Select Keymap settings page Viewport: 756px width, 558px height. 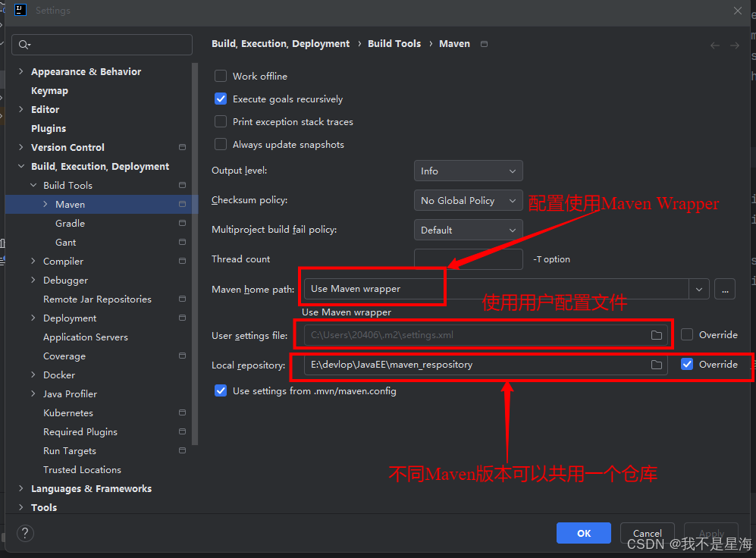click(x=49, y=90)
